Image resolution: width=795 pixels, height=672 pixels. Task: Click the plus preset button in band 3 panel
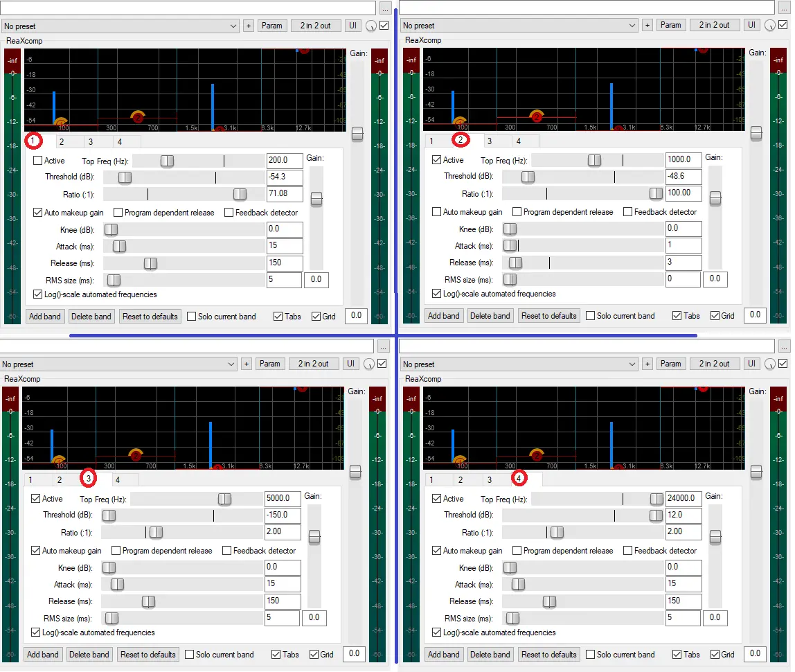247,364
